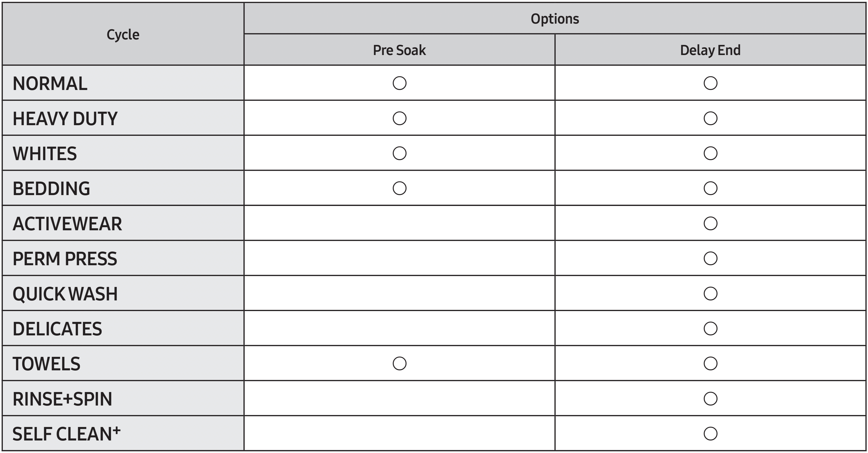The height and width of the screenshot is (453, 868).
Task: Choose Pre Soak circle for BEDDING
Action: coord(399,188)
